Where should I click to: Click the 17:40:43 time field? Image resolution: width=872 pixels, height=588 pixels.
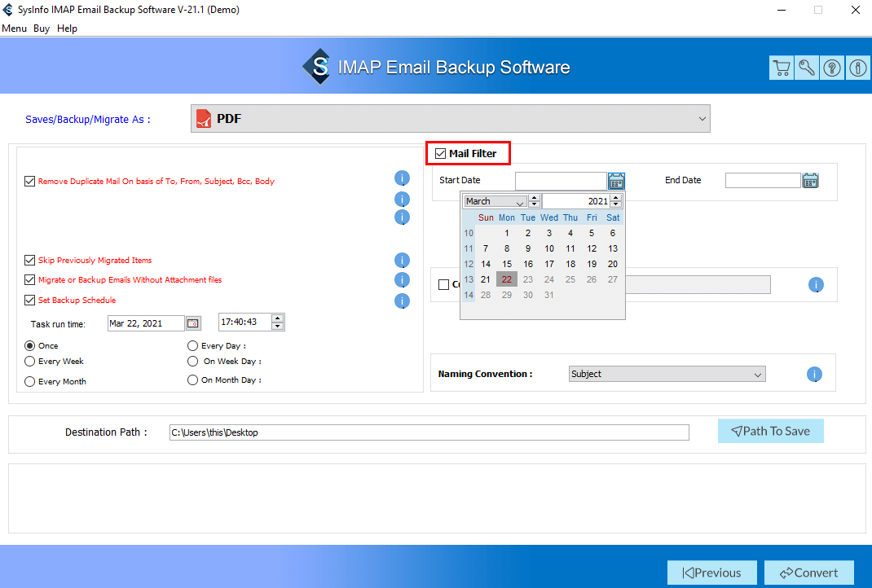coord(245,322)
